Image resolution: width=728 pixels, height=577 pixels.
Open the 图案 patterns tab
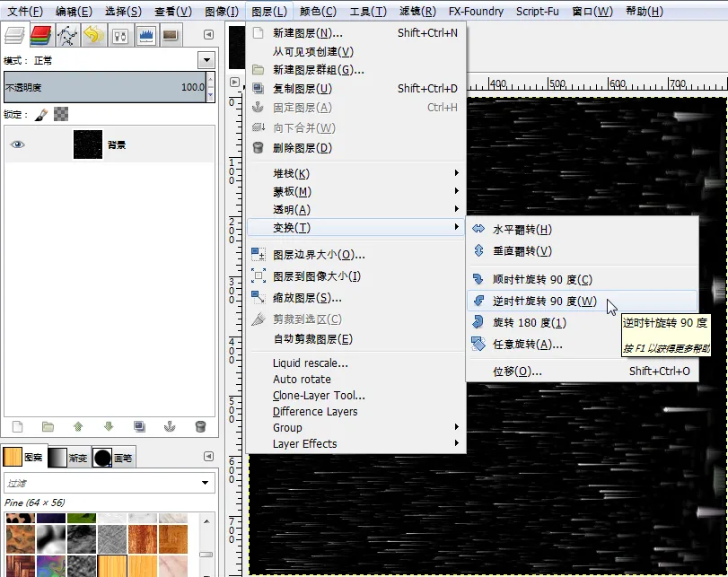[x=23, y=458]
